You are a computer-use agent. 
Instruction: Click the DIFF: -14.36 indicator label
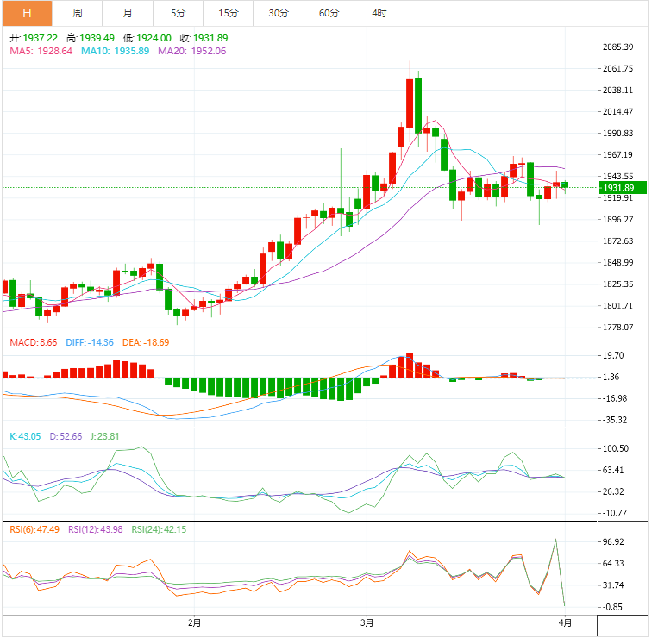[90, 343]
